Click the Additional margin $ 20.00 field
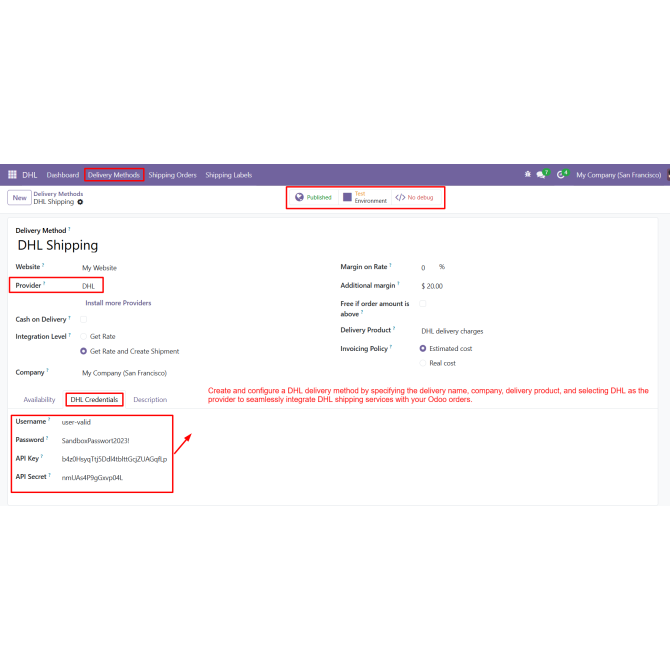This screenshot has height=670, width=670. click(432, 286)
